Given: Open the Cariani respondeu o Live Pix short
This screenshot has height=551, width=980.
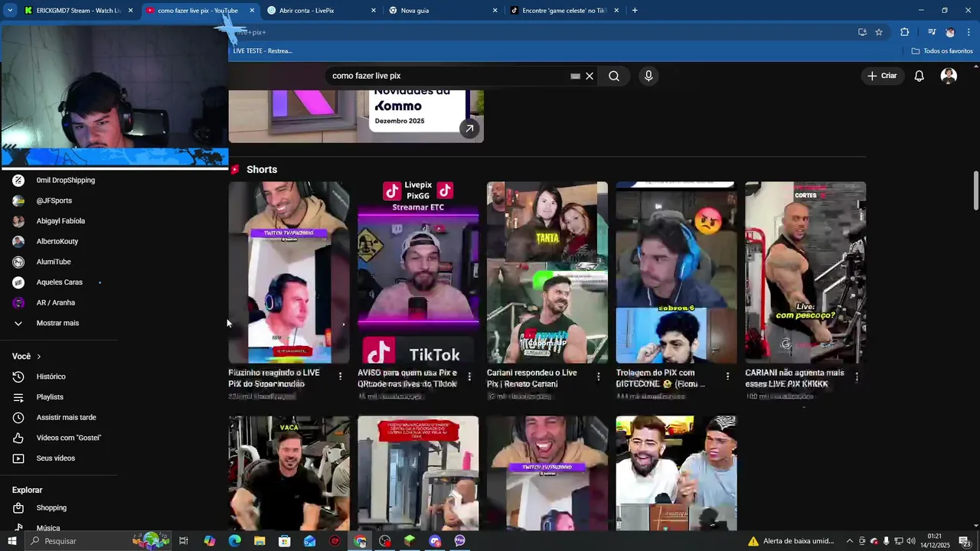Looking at the screenshot, I should (547, 272).
